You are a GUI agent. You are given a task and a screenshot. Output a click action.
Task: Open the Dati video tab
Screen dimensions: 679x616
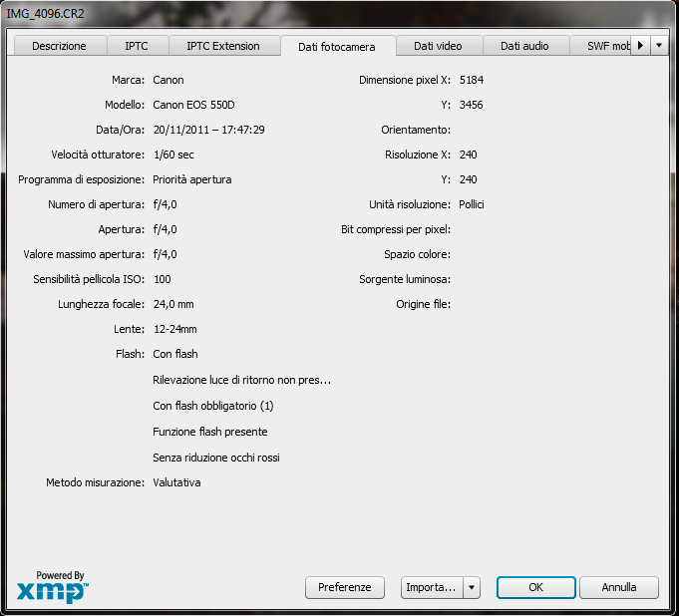point(438,46)
